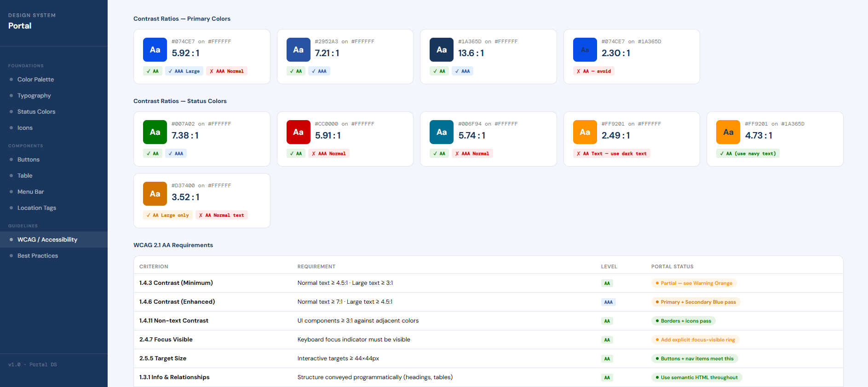Click the 4.73 : 1 ratio value
The image size is (868, 387).
point(759,136)
